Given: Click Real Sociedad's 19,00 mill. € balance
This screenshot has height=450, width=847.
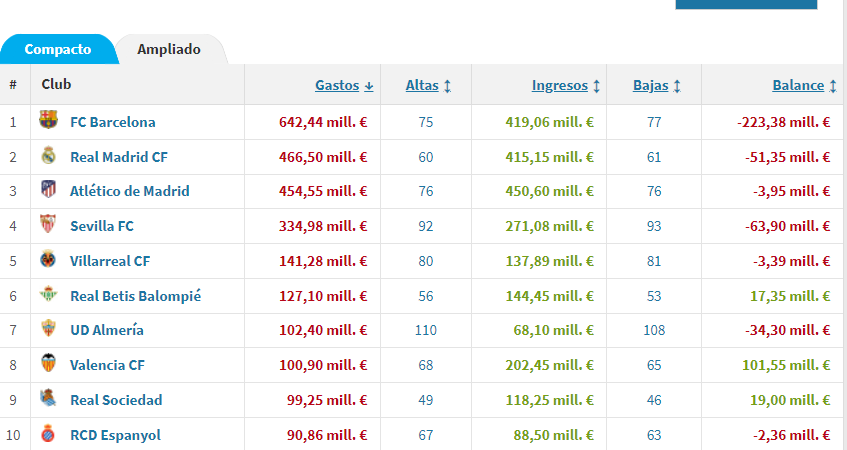Looking at the screenshot, I should point(790,400).
